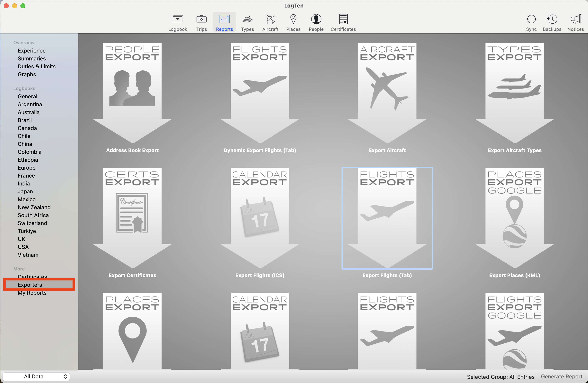Open the Types toolbar icon
Viewport: 588px width, 383px height.
point(247,23)
